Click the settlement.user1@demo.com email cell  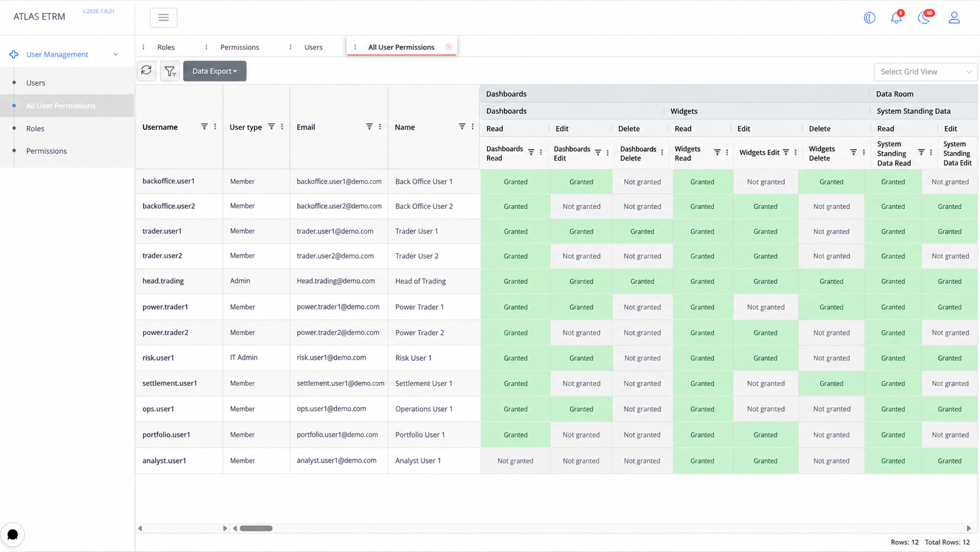click(x=339, y=383)
